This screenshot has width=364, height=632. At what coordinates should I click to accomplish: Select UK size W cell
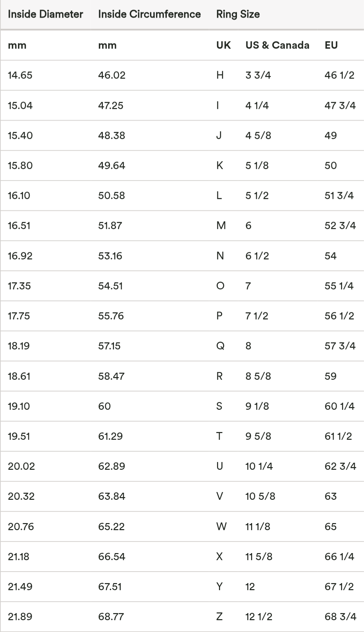(x=221, y=527)
